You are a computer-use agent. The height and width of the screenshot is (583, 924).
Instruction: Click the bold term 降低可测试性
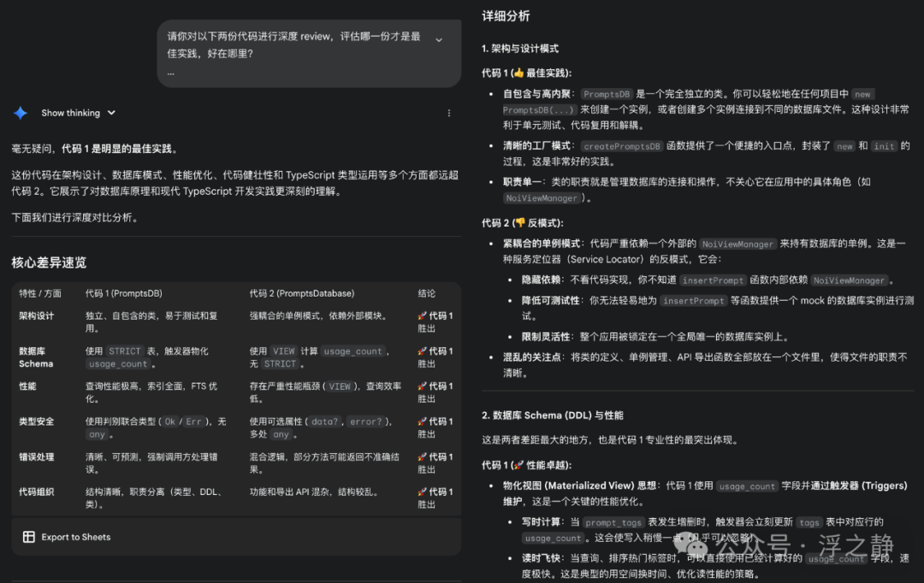click(x=550, y=300)
